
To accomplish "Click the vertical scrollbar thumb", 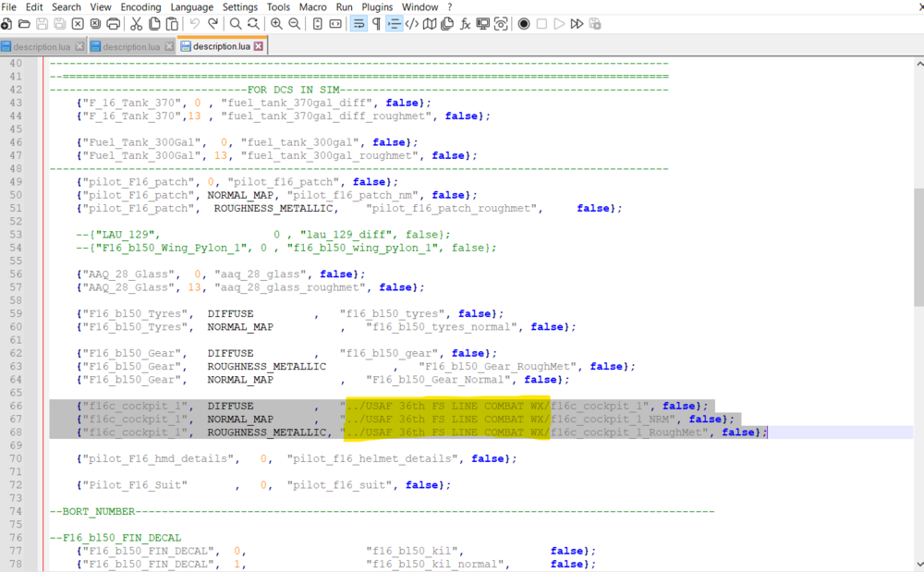I will point(918,247).
